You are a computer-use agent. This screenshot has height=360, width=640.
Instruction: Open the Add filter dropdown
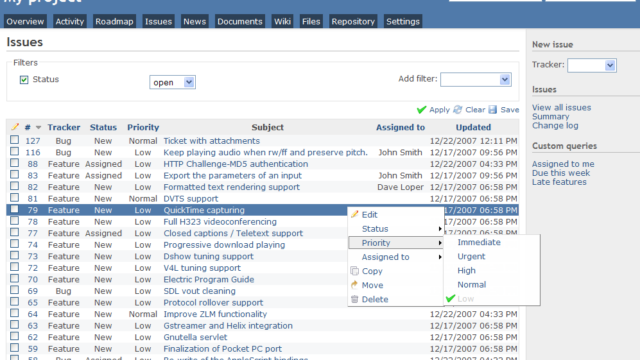click(x=476, y=79)
